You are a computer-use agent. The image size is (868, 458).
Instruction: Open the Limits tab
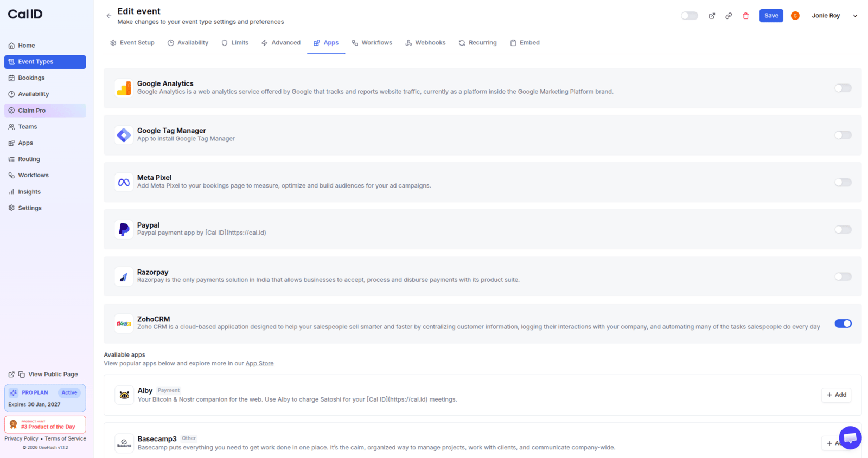(235, 43)
